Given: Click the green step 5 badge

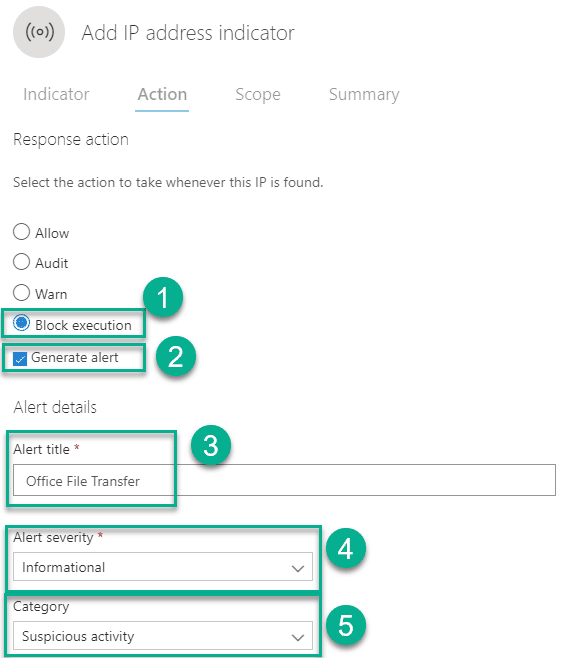Looking at the screenshot, I should tap(345, 625).
